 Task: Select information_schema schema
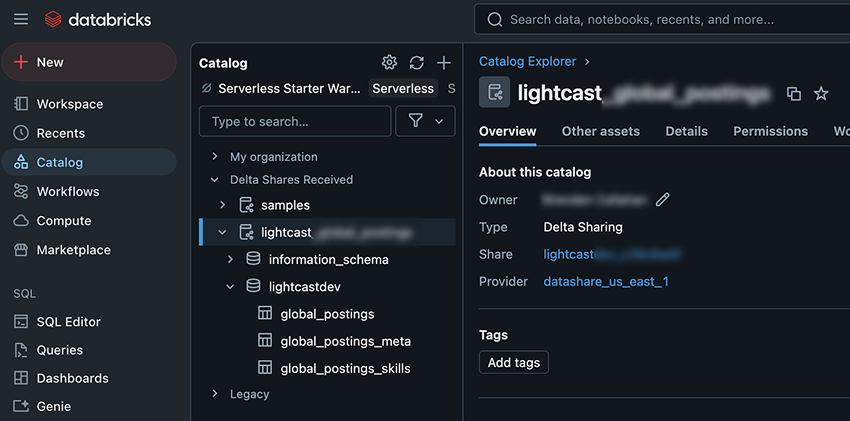[329, 260]
